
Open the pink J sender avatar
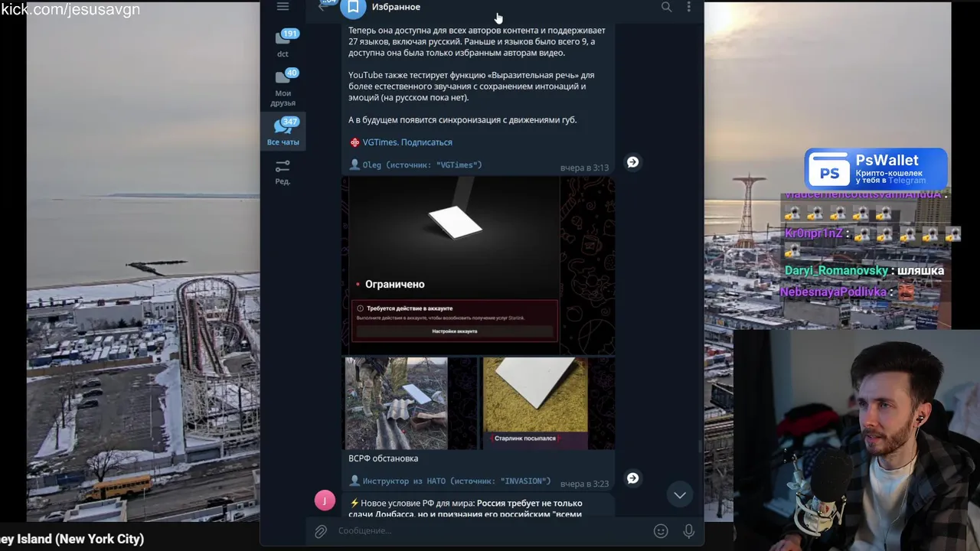(x=325, y=500)
